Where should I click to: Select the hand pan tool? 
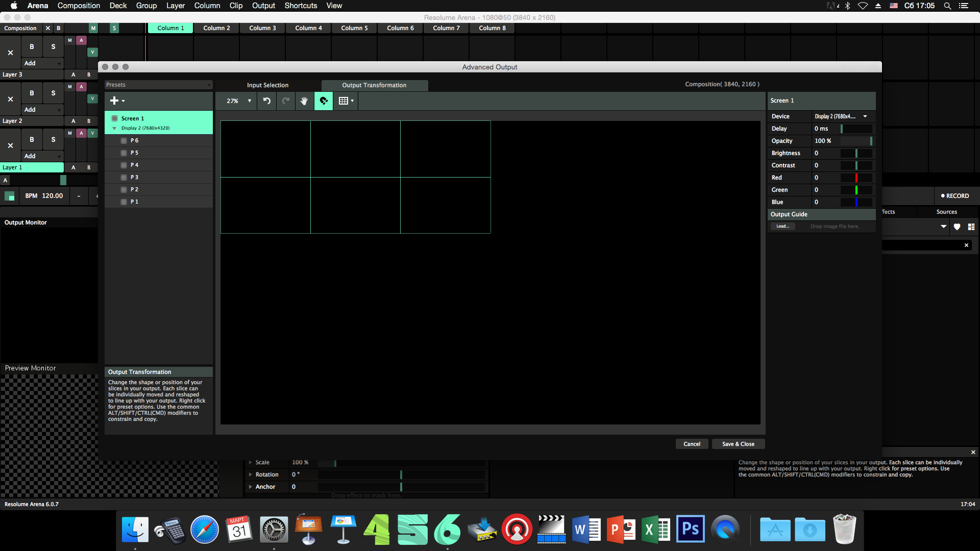[304, 101]
